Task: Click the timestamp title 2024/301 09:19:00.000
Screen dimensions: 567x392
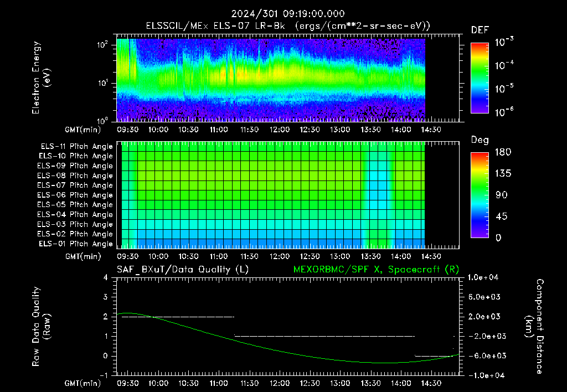Action: 288,14
